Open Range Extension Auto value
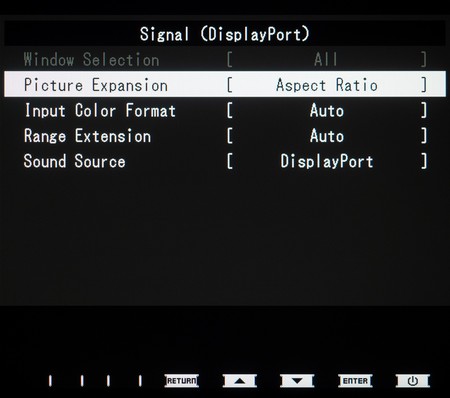 pos(327,136)
